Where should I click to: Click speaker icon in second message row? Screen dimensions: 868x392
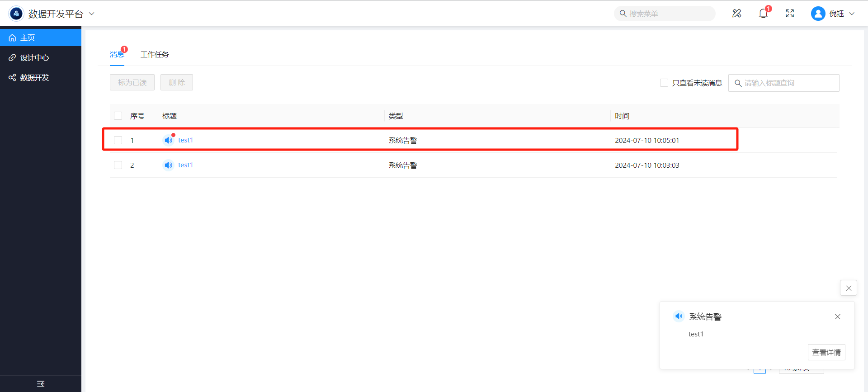[168, 165]
